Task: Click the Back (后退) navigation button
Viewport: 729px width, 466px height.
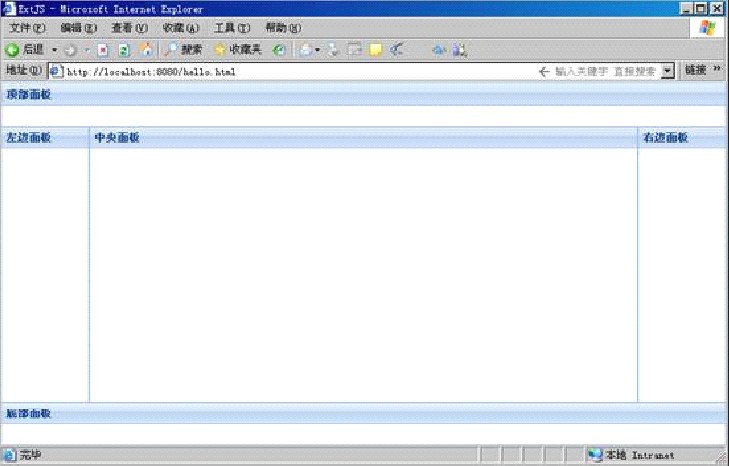Action: tap(25, 49)
